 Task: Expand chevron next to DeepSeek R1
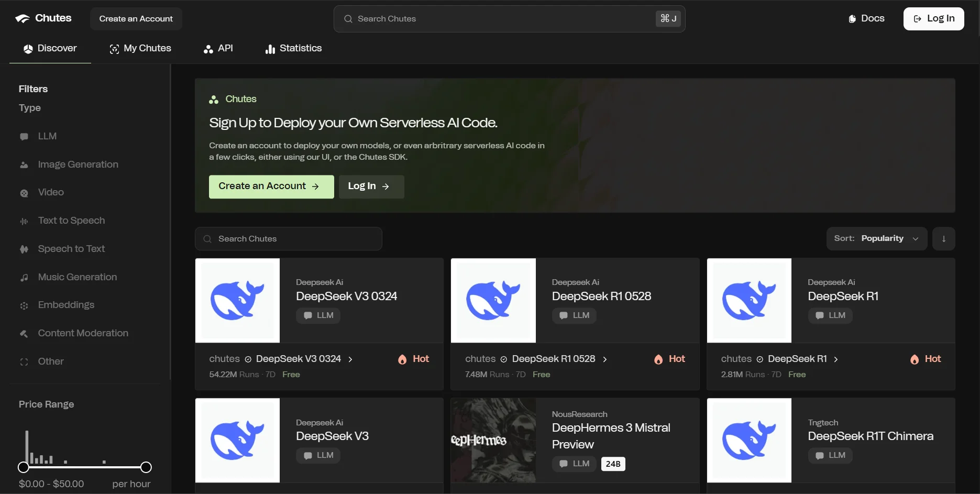click(x=836, y=359)
